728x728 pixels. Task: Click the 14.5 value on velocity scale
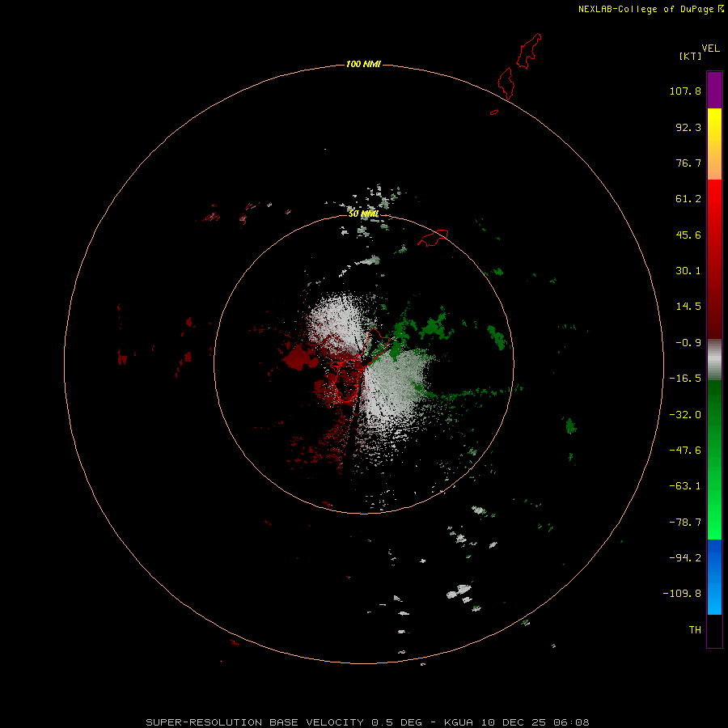point(688,307)
